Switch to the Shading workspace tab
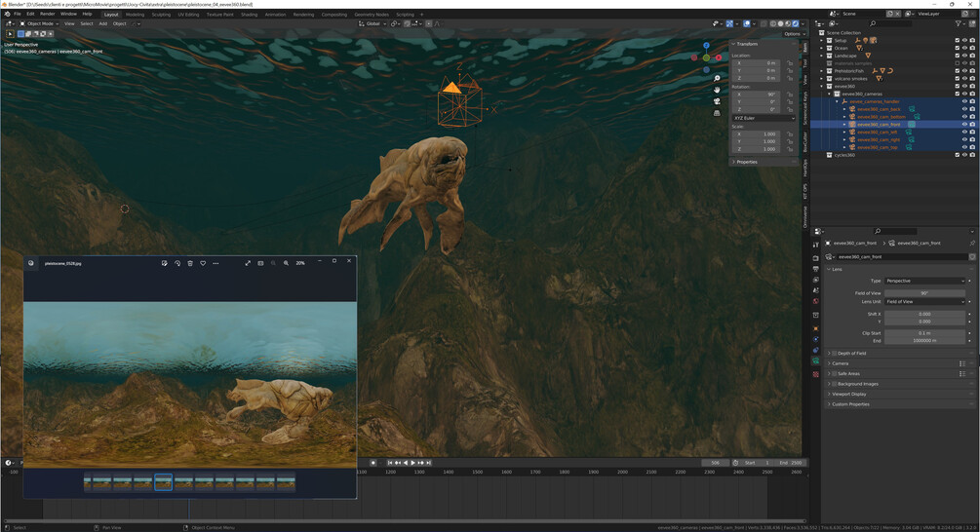 (249, 15)
